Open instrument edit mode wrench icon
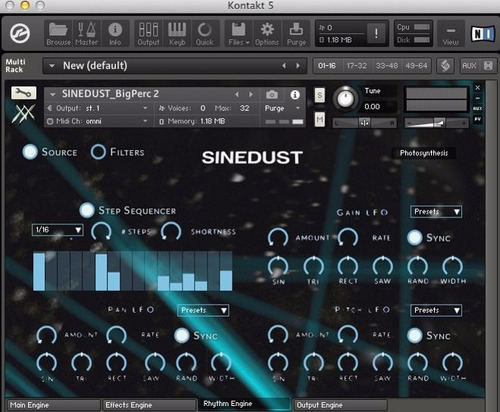The width and height of the screenshot is (500, 412). tap(23, 93)
